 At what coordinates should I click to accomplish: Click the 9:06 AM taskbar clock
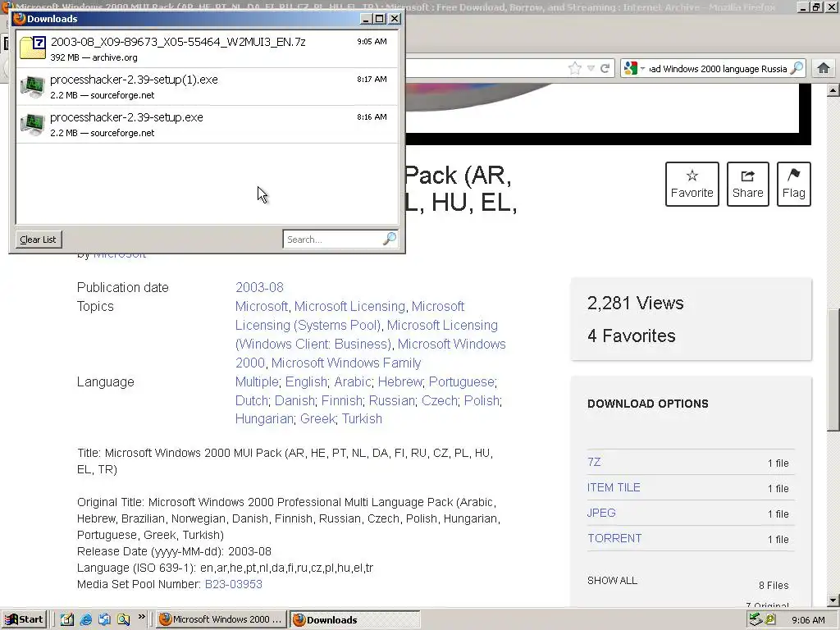pyautogui.click(x=808, y=620)
